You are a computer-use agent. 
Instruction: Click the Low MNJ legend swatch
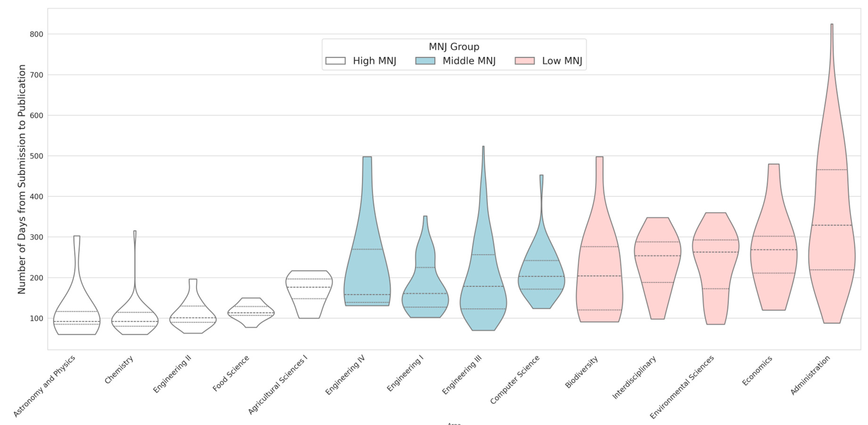coord(525,61)
